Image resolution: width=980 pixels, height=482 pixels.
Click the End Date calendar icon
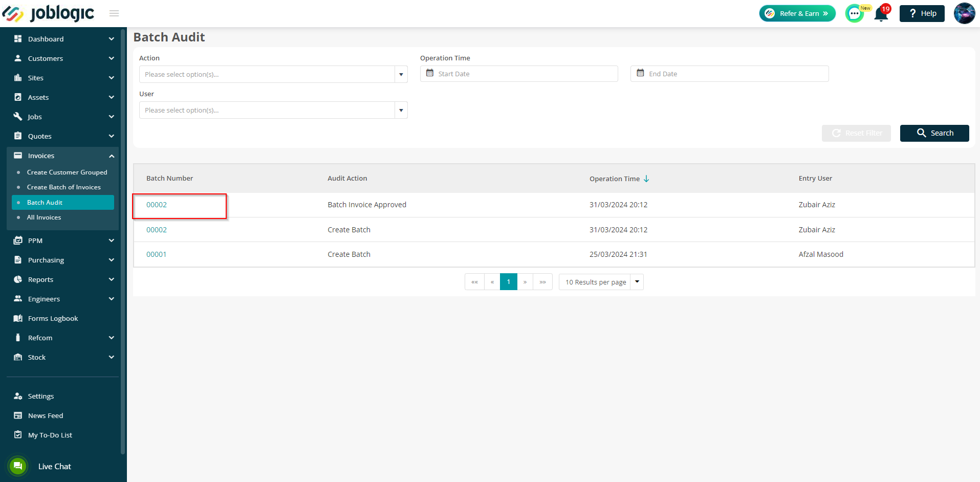click(x=640, y=73)
